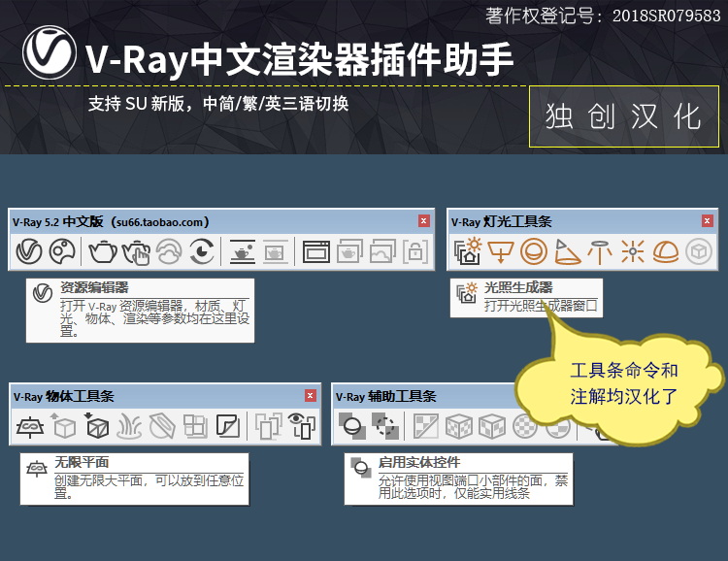Select the dome light icon
Image resolution: width=728 pixels, height=561 pixels.
point(666,252)
